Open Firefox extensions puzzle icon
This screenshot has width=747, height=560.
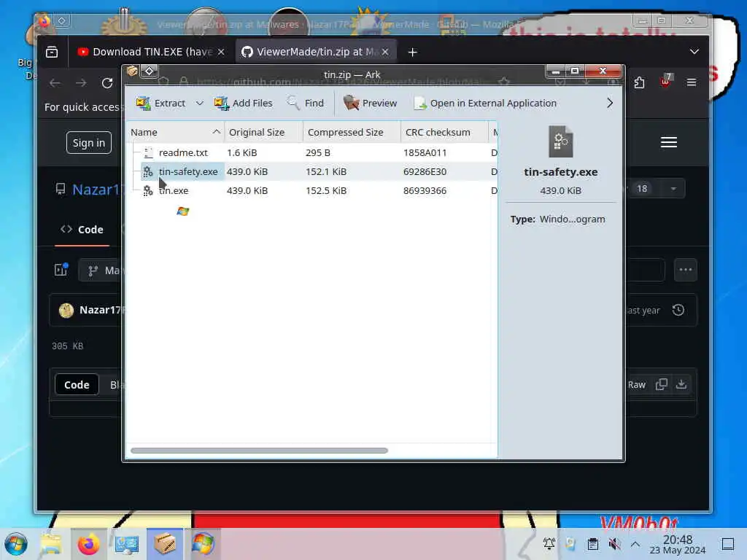point(639,82)
